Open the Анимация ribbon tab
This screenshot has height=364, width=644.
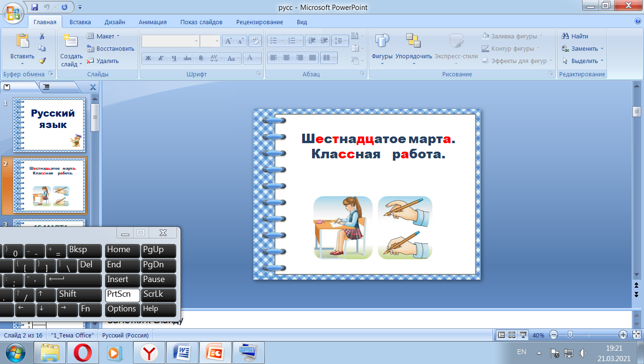(x=152, y=22)
